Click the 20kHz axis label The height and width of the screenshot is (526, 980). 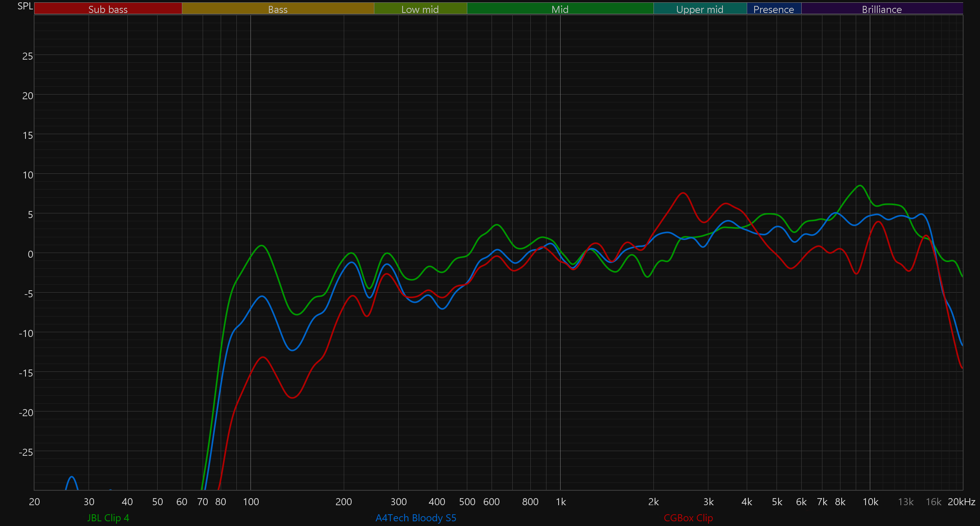tap(961, 502)
